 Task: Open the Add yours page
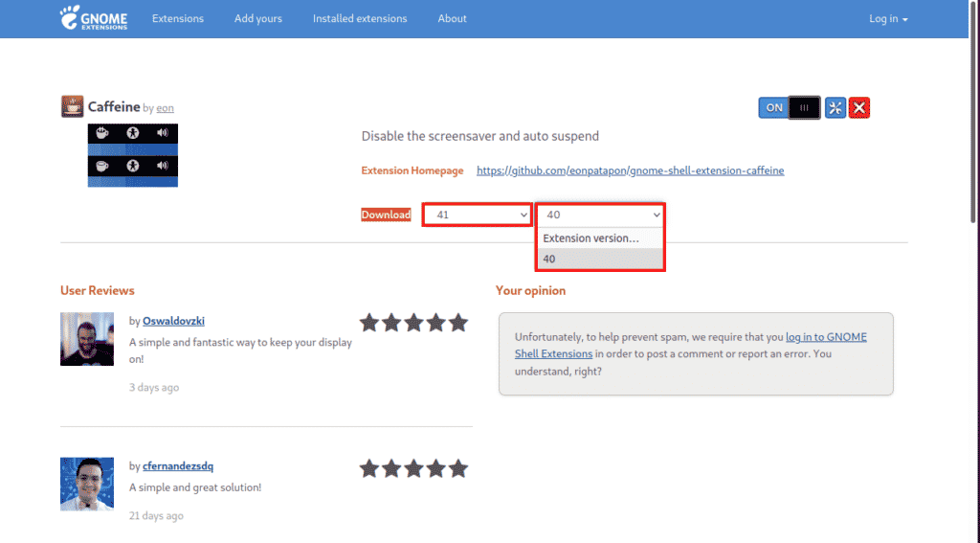point(257,19)
